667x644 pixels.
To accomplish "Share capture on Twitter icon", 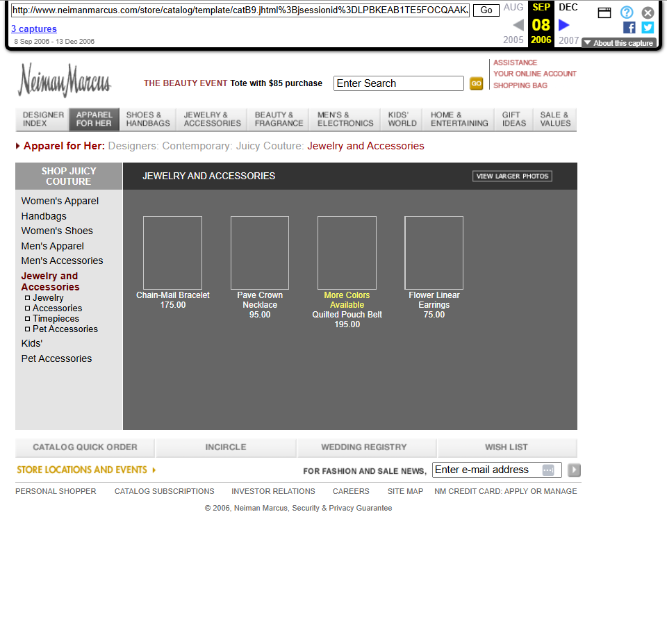I will tap(648, 28).
